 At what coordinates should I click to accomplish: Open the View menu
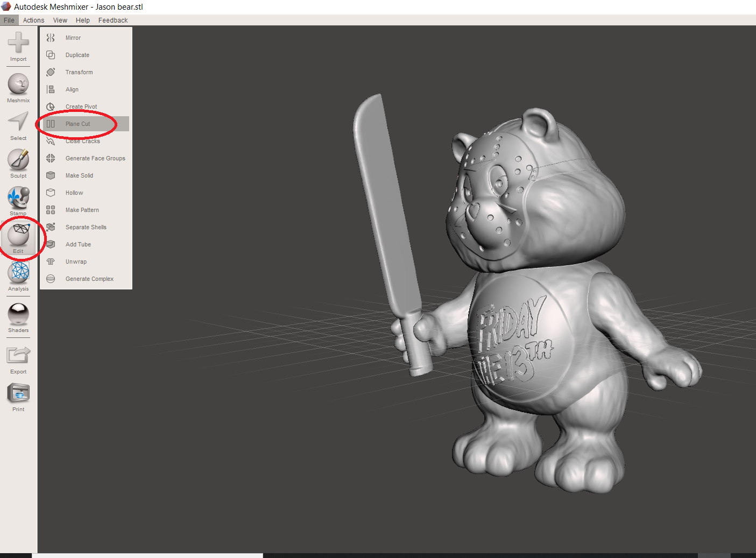coord(60,20)
